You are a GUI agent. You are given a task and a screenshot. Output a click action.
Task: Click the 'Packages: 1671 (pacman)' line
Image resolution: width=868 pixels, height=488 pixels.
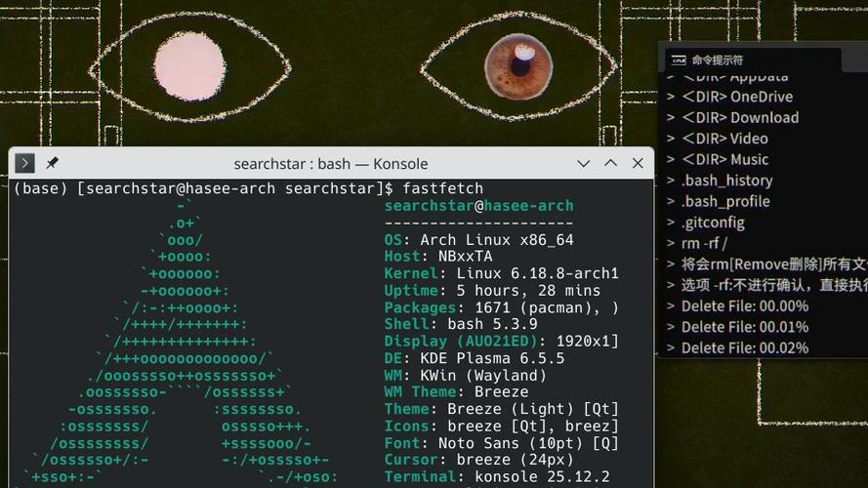click(x=502, y=307)
